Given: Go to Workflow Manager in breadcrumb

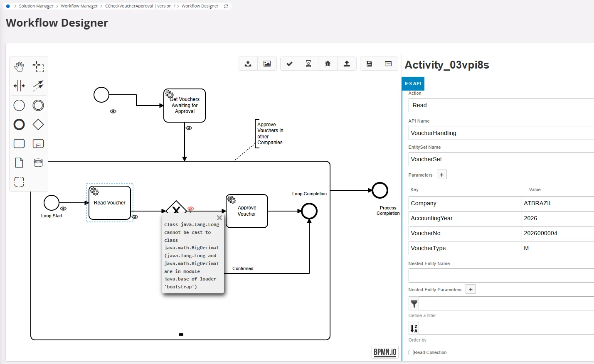Looking at the screenshot, I should click(79, 6).
